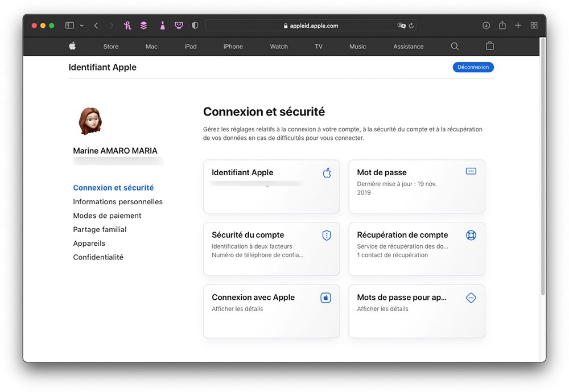Click the lifebuoy icon on Récupération de compte

[x=471, y=234]
